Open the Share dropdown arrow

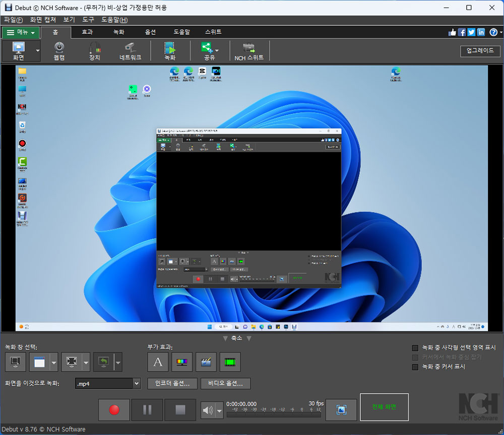tap(217, 50)
